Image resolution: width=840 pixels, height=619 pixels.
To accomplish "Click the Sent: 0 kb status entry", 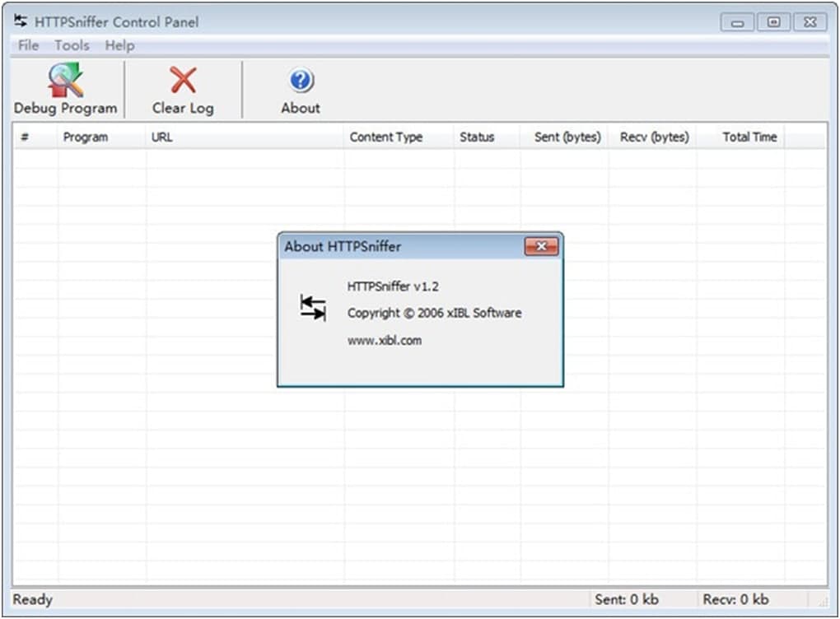I will coord(626,600).
